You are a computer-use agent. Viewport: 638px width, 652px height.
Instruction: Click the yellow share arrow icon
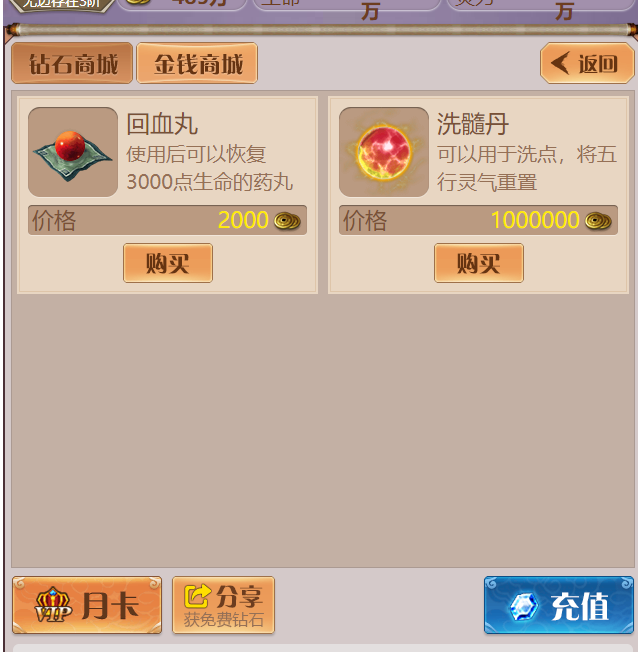pos(197,597)
